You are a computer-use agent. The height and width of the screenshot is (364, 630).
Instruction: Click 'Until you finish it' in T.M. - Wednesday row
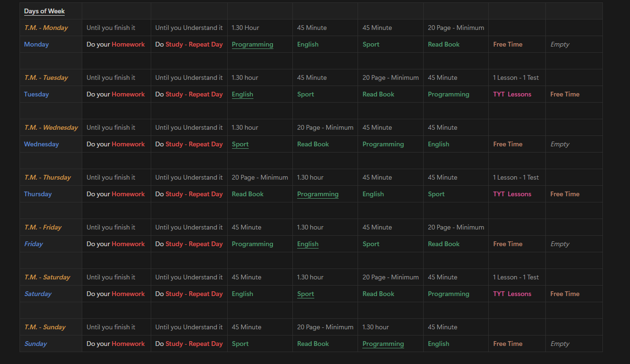[111, 127]
